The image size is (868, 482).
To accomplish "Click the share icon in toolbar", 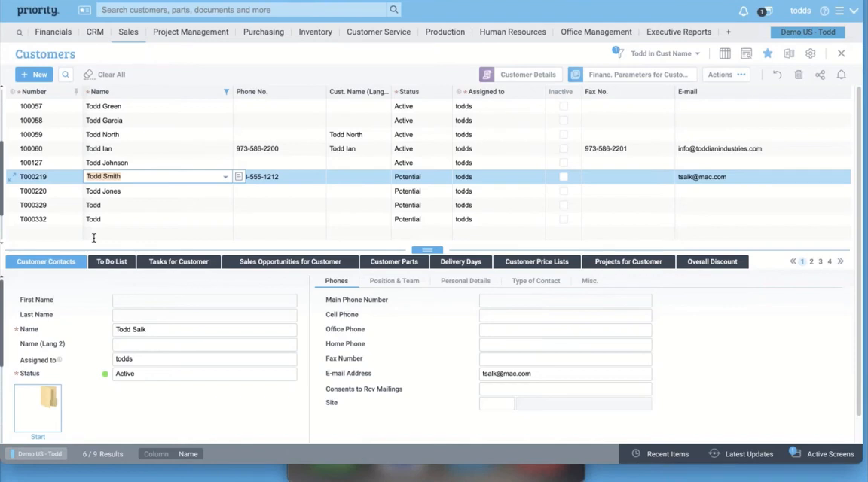I will (x=820, y=75).
